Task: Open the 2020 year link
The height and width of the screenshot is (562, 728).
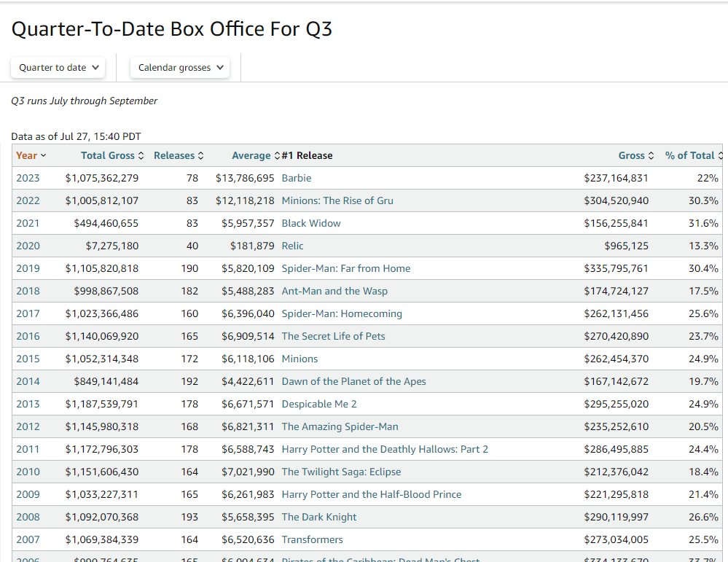Action: click(28, 246)
